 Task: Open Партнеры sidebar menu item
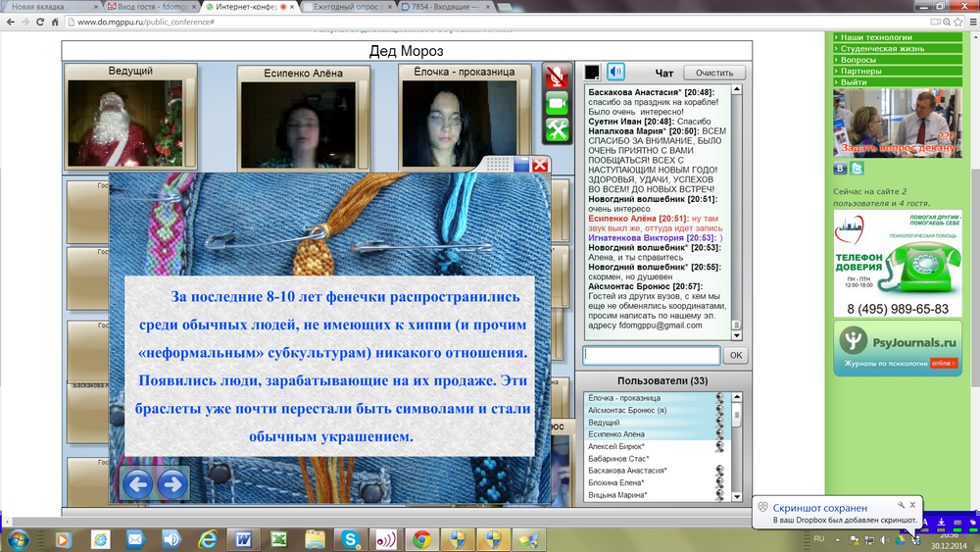898,71
